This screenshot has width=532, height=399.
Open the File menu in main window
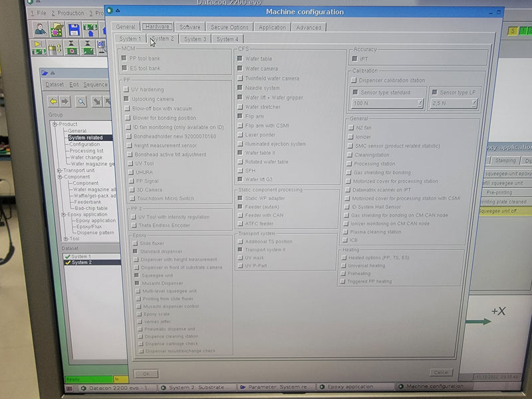[39, 13]
